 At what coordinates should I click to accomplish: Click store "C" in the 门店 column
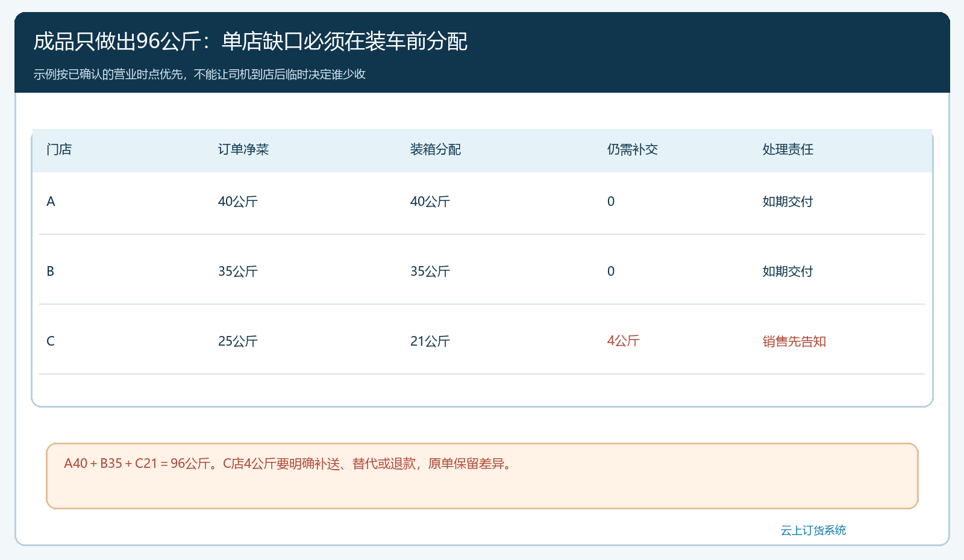tap(51, 341)
